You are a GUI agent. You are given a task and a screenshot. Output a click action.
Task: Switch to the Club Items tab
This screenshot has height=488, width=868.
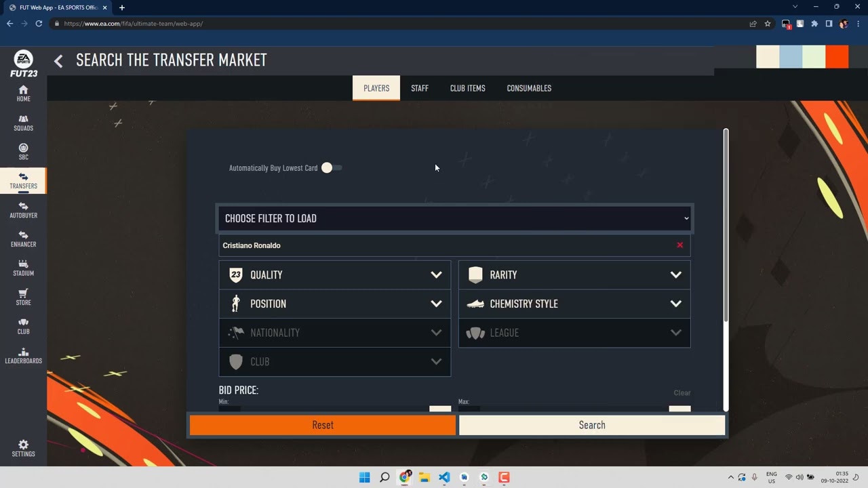468,88
